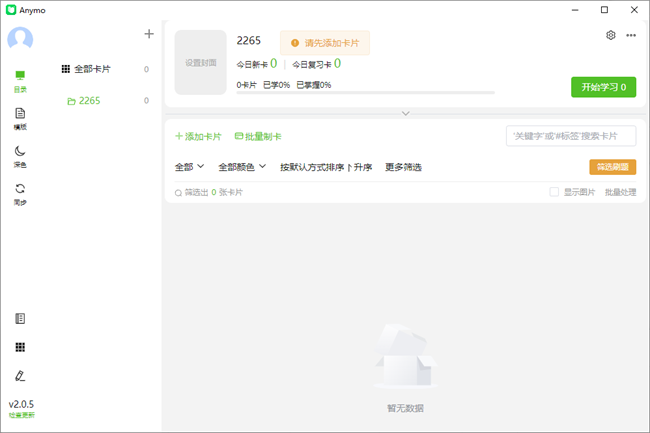Enable the 显示图片 checkbox
Image resolution: width=650 pixels, height=433 pixels.
tap(554, 192)
